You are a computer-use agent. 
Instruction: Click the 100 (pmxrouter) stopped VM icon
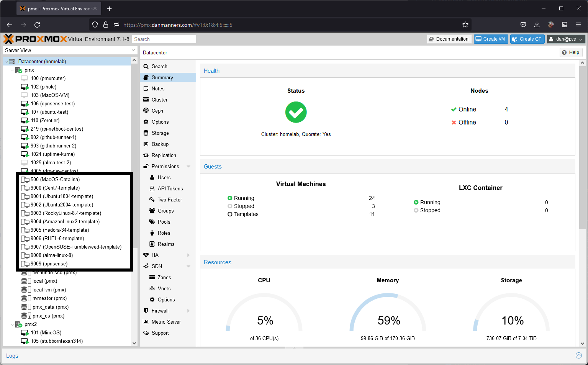click(x=25, y=79)
